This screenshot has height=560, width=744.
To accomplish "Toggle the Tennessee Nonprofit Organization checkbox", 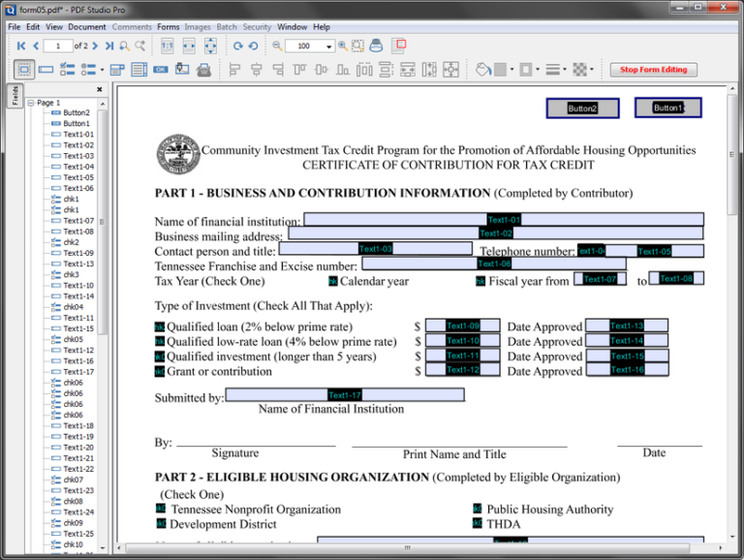I will tap(161, 509).
